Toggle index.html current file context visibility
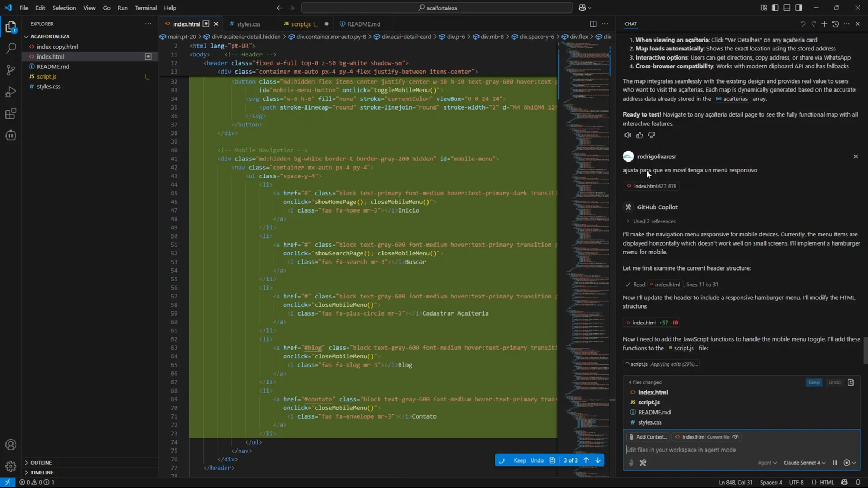This screenshot has width=868, height=488. (x=736, y=437)
